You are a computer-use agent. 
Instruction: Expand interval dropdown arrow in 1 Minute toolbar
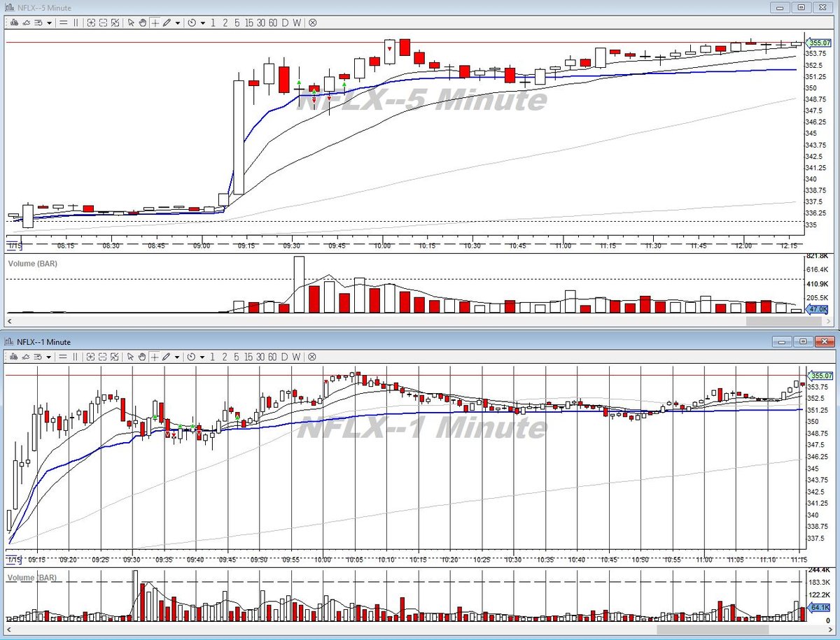(202, 357)
